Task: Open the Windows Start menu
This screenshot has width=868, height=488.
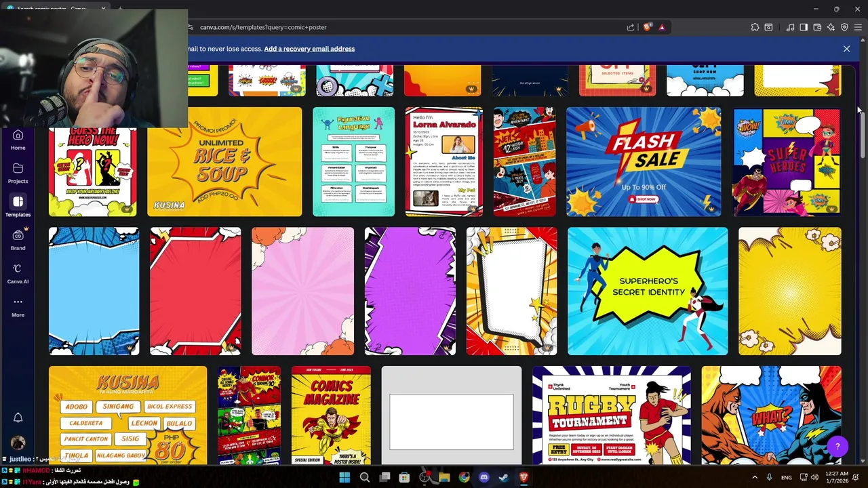Action: (x=344, y=477)
